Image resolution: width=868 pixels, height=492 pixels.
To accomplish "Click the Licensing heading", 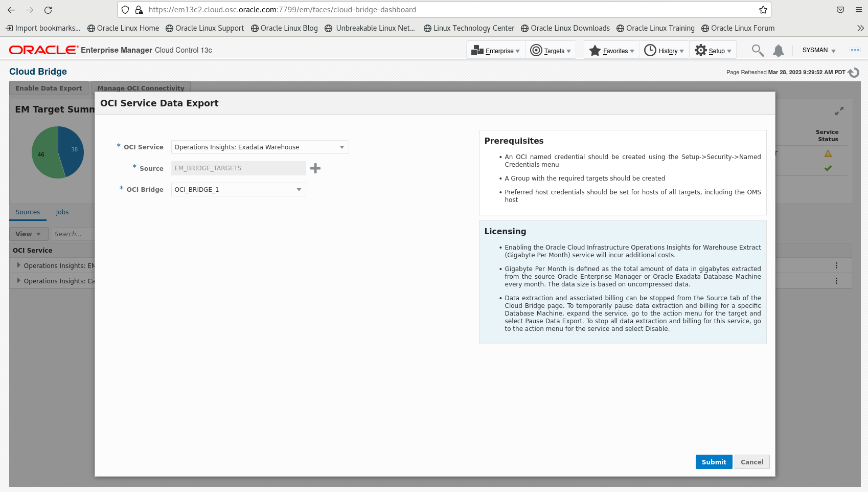I will tap(505, 232).
